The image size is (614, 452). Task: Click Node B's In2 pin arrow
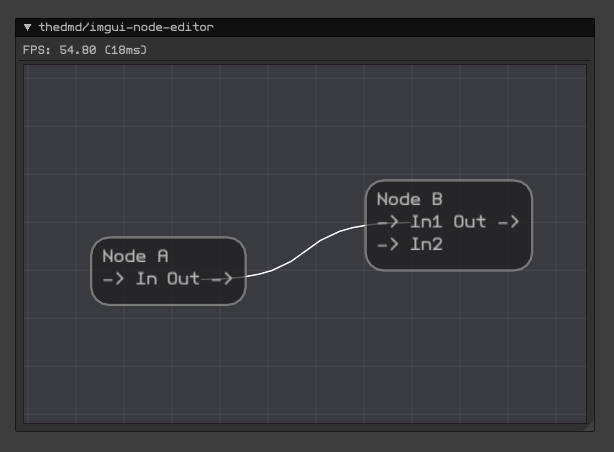pyautogui.click(x=388, y=244)
